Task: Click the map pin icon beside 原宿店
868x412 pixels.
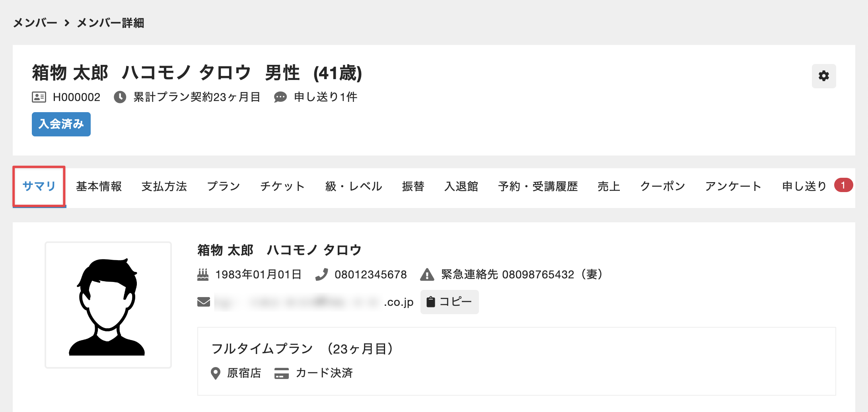Action: [x=215, y=373]
